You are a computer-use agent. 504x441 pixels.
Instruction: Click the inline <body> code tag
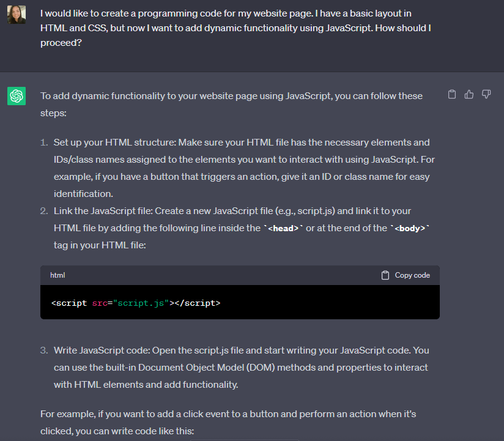(410, 228)
